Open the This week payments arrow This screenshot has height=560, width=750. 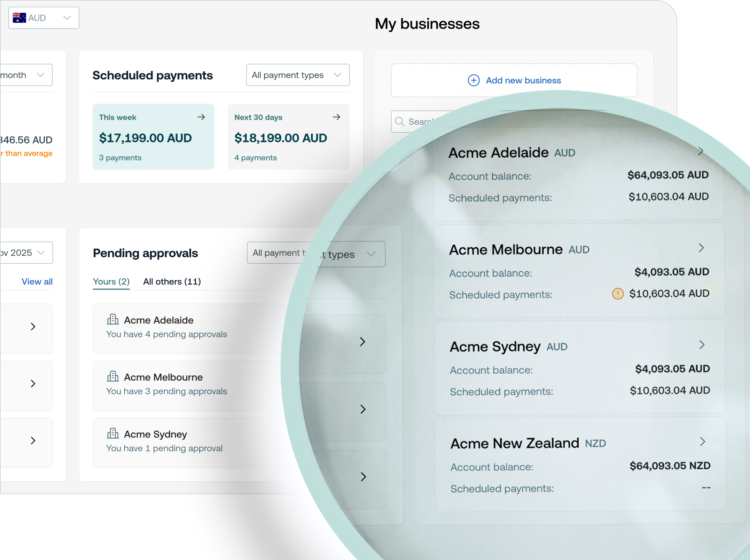tap(201, 117)
